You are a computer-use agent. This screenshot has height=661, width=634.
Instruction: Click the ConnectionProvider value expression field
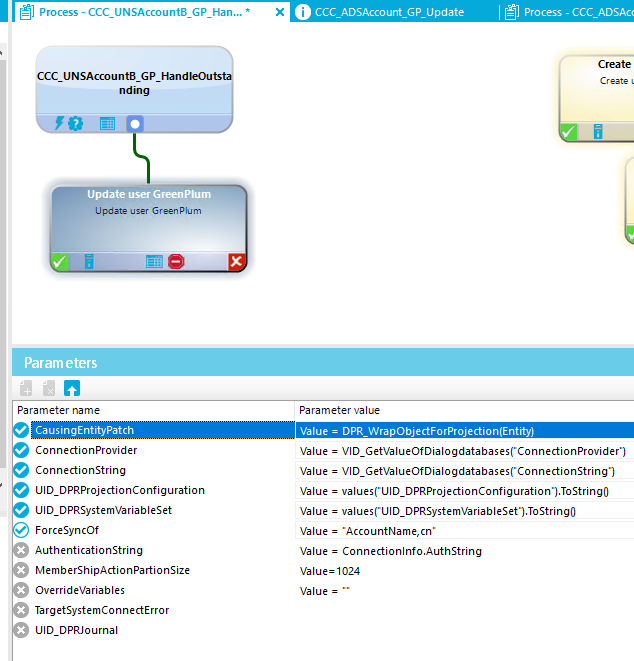click(465, 451)
